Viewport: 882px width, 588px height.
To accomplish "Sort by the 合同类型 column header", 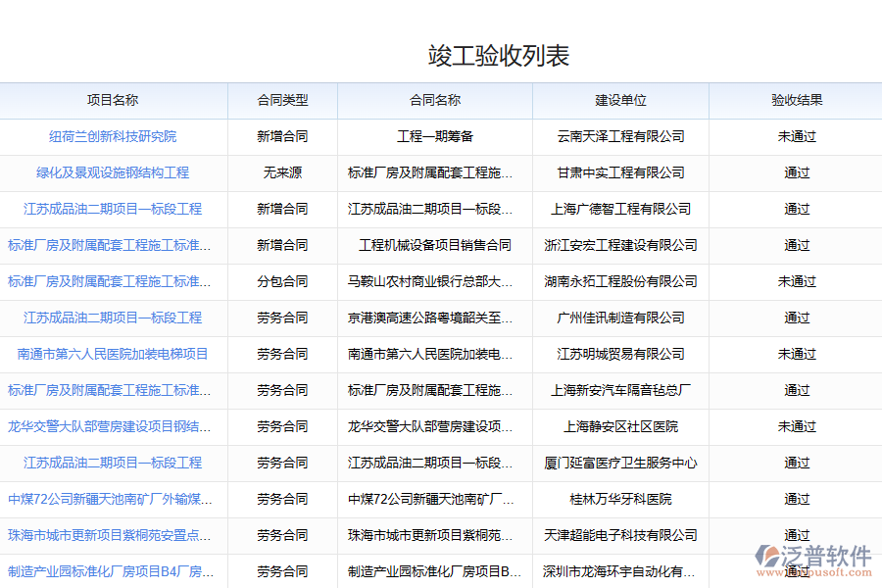I will coord(282,100).
